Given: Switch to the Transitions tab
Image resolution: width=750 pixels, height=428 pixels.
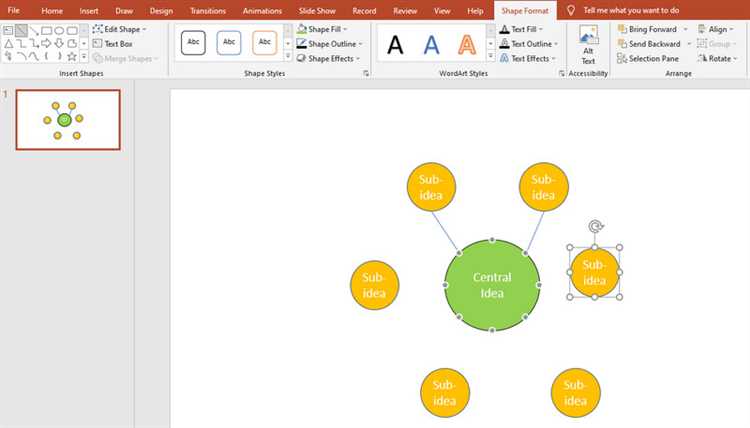Looking at the screenshot, I should click(207, 10).
